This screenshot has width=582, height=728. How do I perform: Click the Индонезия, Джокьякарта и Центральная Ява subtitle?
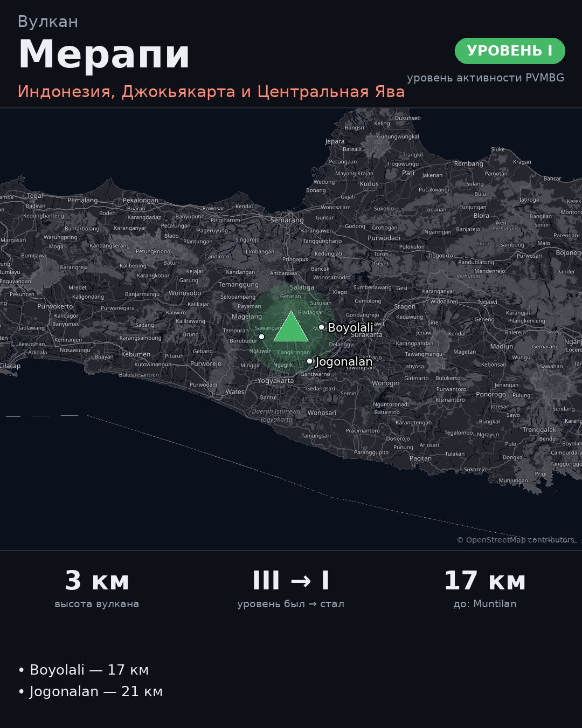click(x=211, y=92)
